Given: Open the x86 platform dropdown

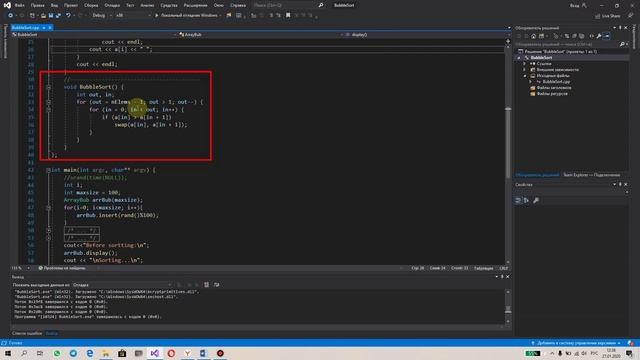Looking at the screenshot, I should (132, 16).
